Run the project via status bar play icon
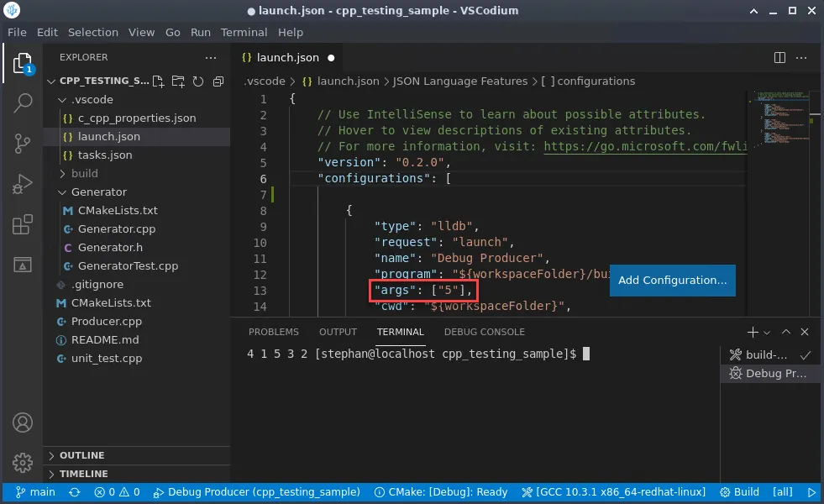Screen dimensions: 824x504 (x=811, y=491)
